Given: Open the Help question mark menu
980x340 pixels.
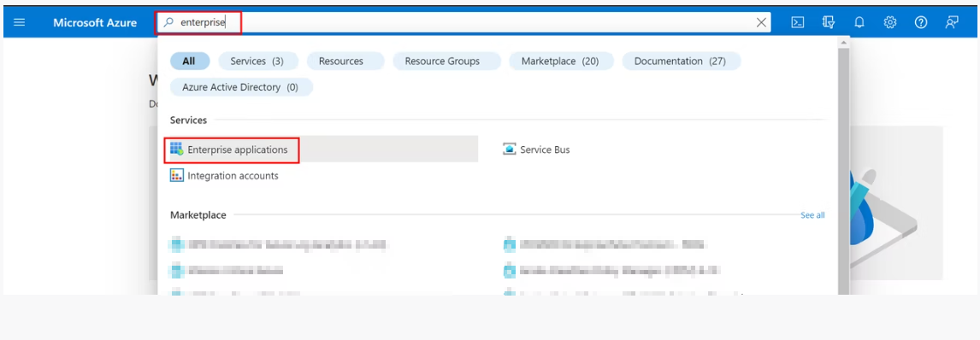Looking at the screenshot, I should (921, 22).
